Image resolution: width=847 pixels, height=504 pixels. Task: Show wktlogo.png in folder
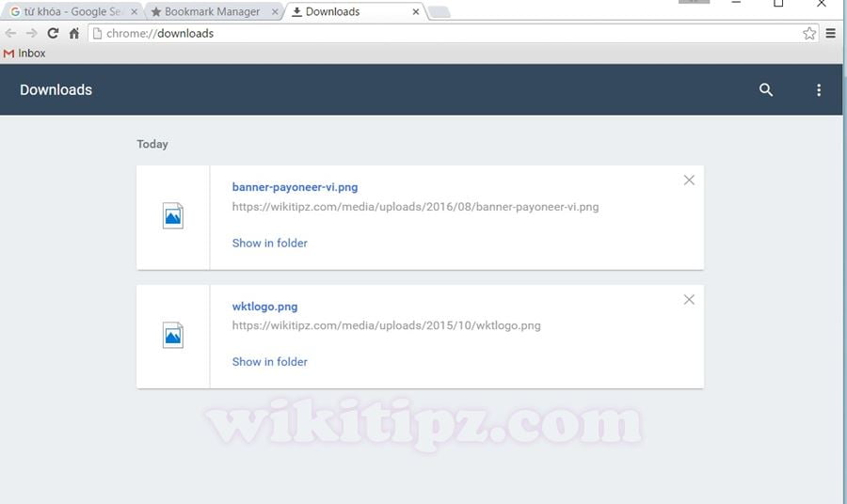click(x=269, y=361)
